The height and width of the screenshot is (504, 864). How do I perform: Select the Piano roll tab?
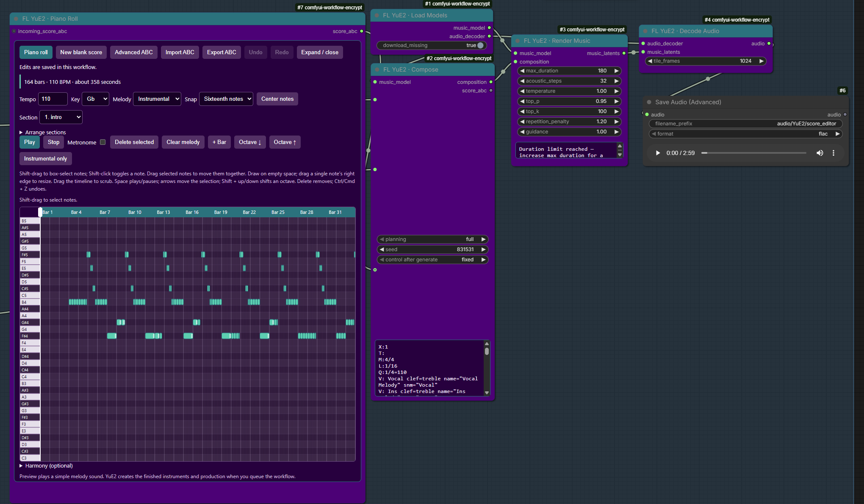click(36, 53)
